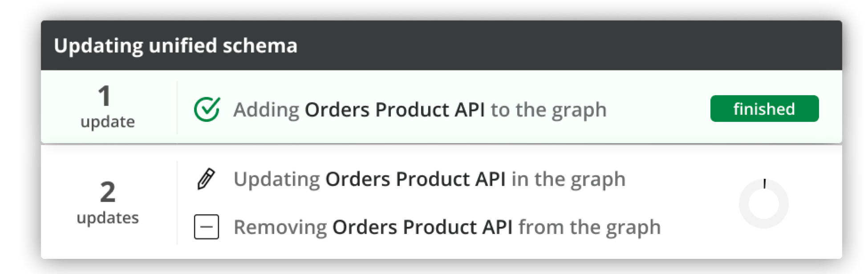Click the circular progress spinner for updates
Screen dimensions: 868x274
[765, 202]
